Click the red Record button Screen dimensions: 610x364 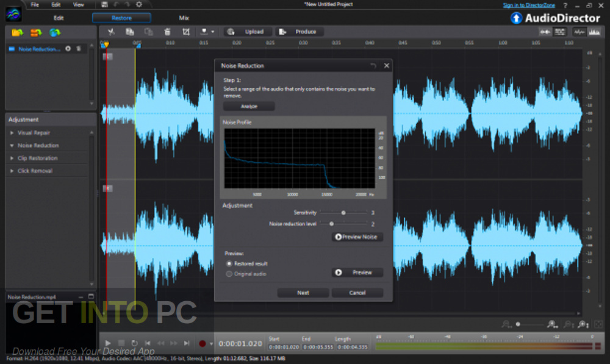tap(203, 343)
